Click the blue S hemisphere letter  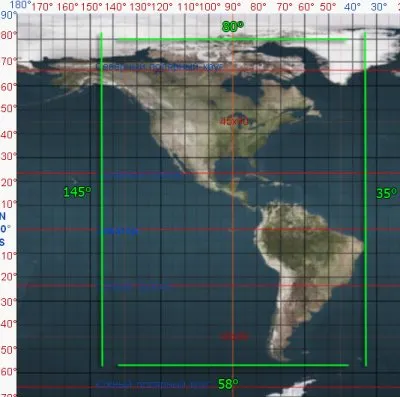(x=2, y=242)
